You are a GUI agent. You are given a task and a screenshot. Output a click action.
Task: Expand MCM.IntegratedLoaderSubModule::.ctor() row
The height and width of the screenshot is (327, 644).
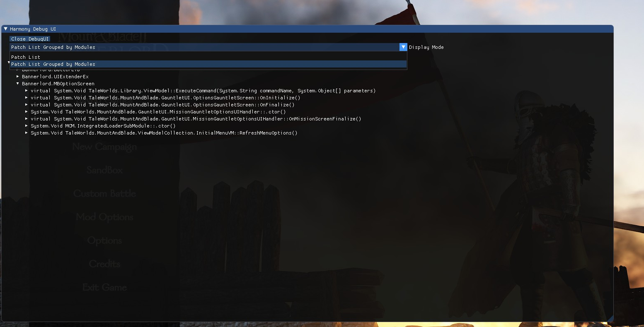click(27, 126)
